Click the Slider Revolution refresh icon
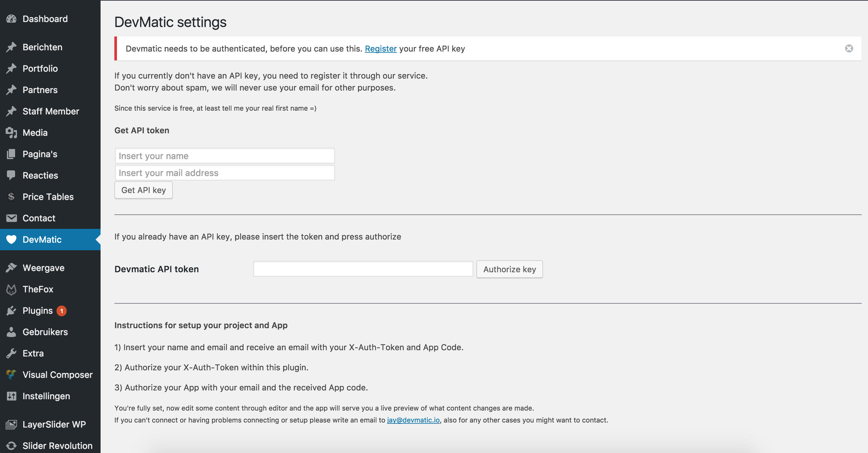This screenshot has width=868, height=453. (x=11, y=445)
